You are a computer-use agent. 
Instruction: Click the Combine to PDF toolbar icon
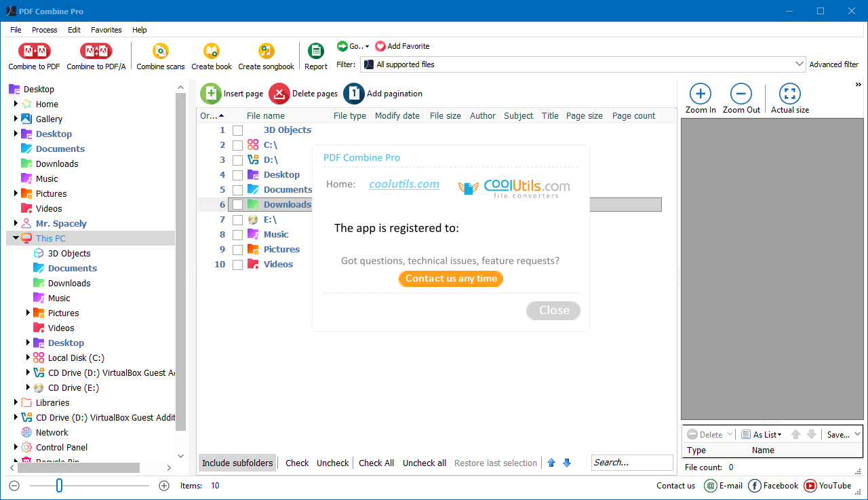tap(34, 52)
